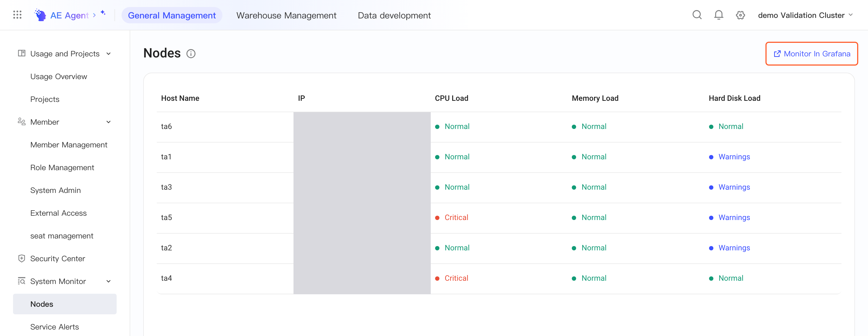Viewport: 868px width, 336px height.
Task: Switch to Data development tab
Action: [394, 15]
